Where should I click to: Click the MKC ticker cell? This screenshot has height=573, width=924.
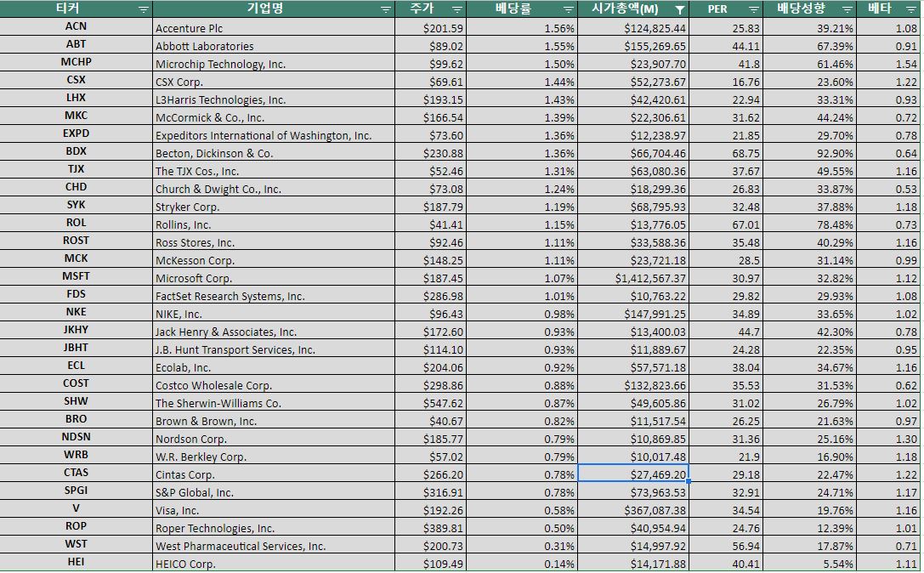[76, 116]
